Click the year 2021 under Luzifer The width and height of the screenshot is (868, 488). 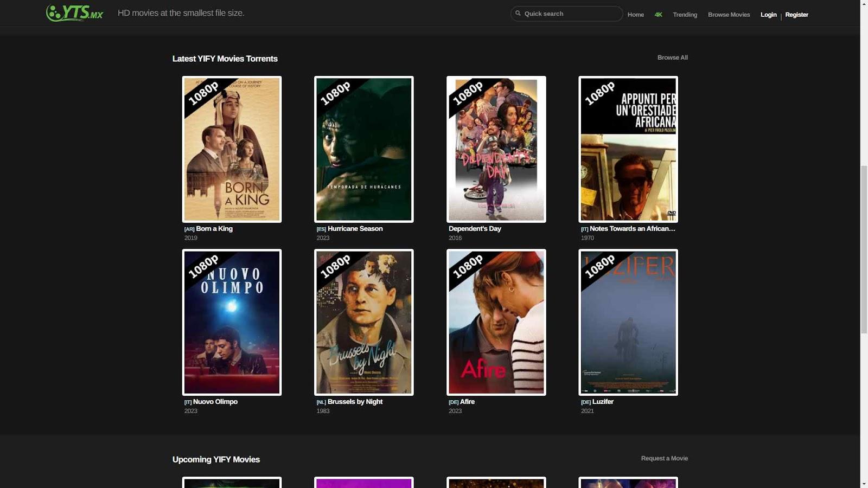coord(588,411)
